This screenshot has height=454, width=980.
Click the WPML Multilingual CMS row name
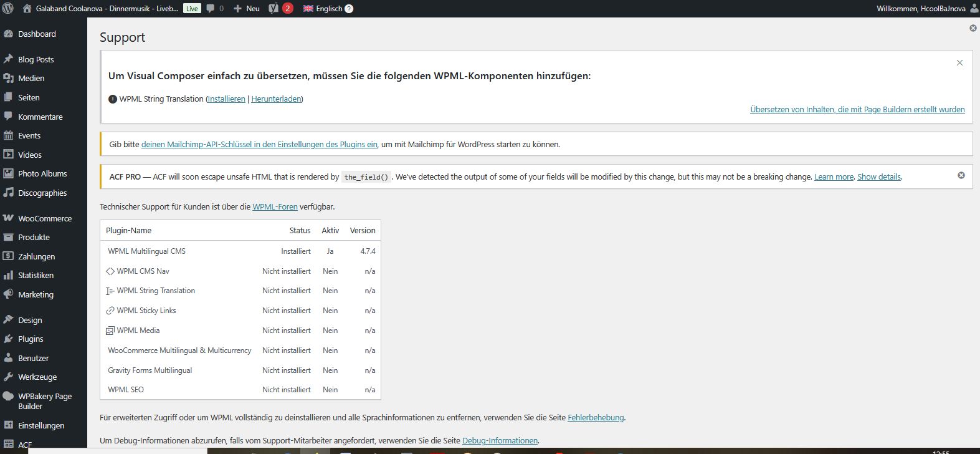pos(146,251)
